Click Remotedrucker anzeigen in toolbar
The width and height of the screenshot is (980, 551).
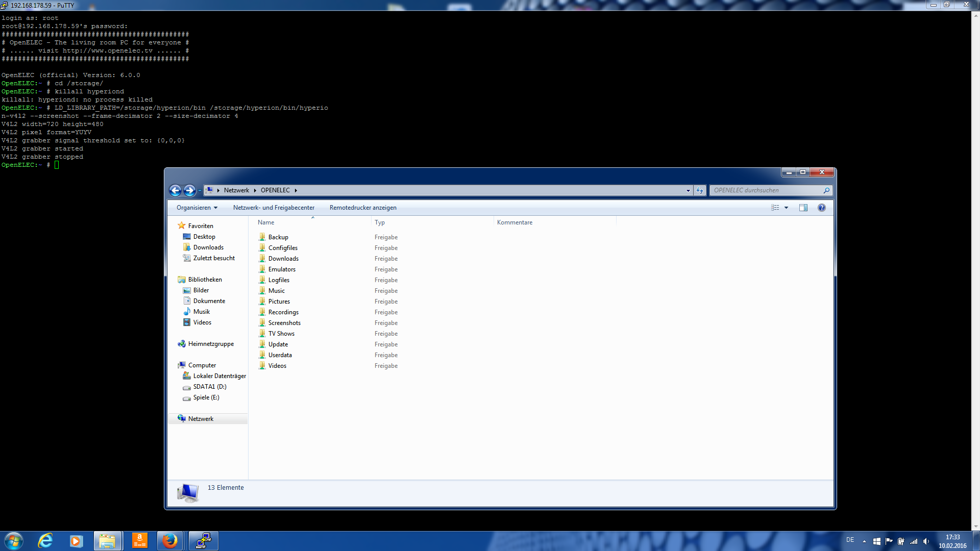point(362,208)
